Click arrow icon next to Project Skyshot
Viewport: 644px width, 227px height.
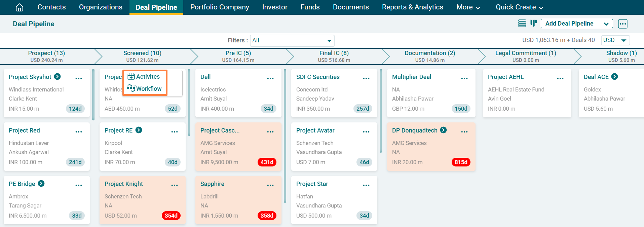[58, 77]
